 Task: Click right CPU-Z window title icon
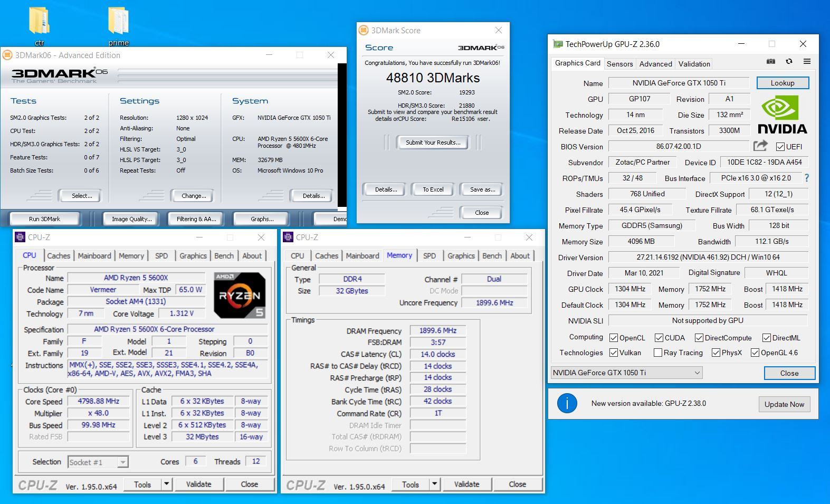[288, 237]
